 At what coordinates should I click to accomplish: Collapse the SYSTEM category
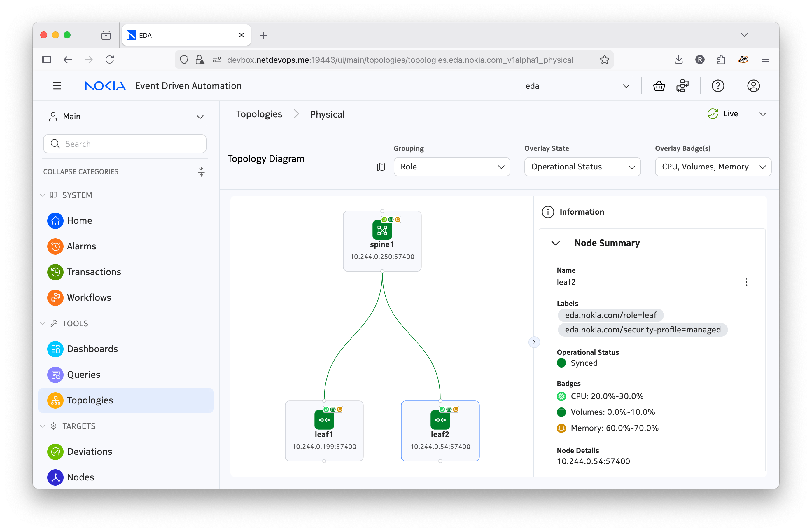pos(43,195)
